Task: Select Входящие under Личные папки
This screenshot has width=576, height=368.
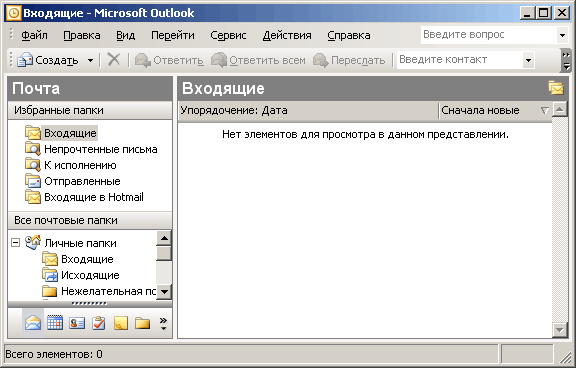Action: click(x=87, y=259)
